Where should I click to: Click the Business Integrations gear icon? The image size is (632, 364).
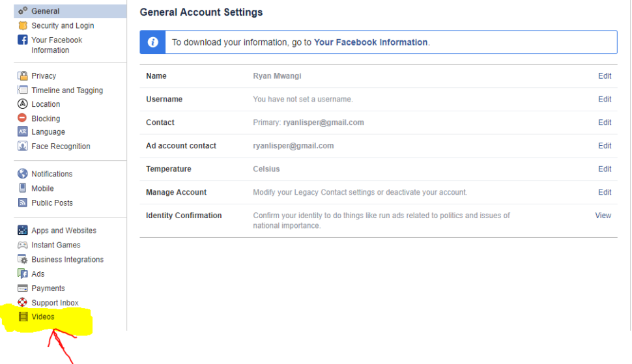23,259
